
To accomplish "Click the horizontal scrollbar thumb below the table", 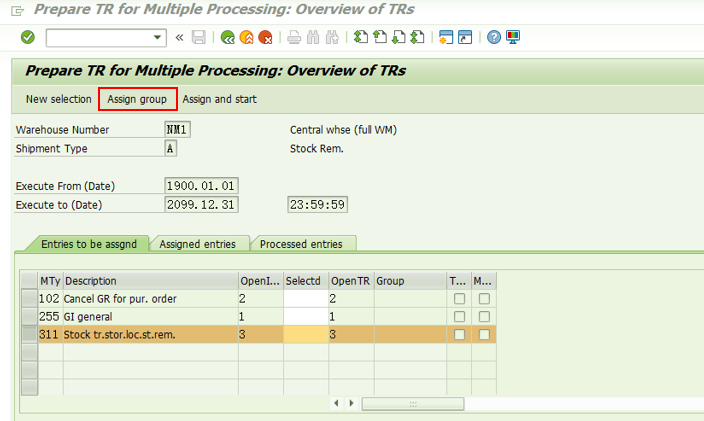I will click(413, 403).
